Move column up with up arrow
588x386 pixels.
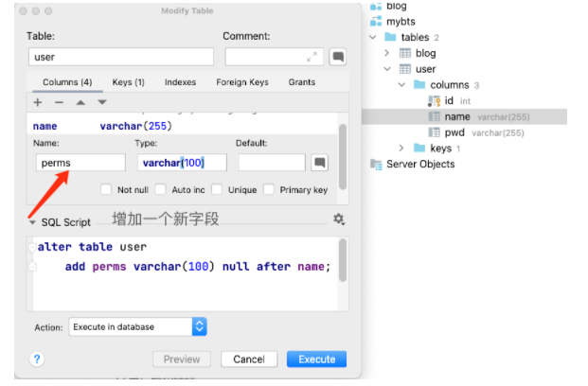pyautogui.click(x=80, y=102)
